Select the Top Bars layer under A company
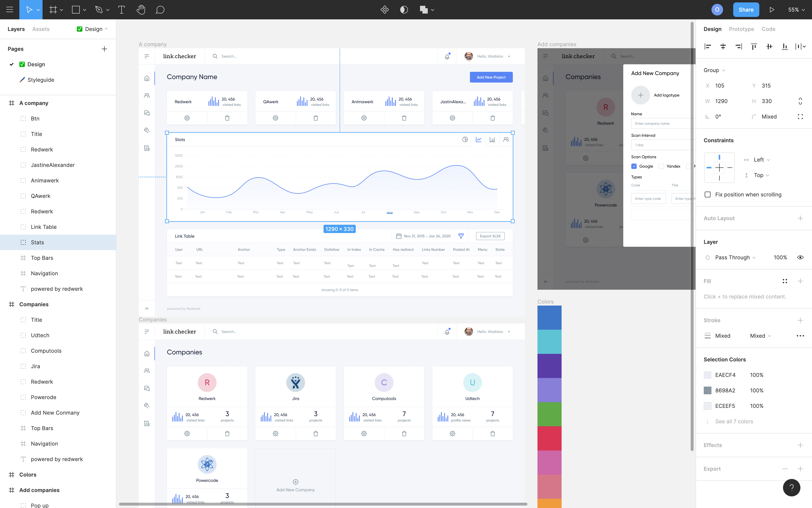Screen dimensions: 812x508 point(58,258)
